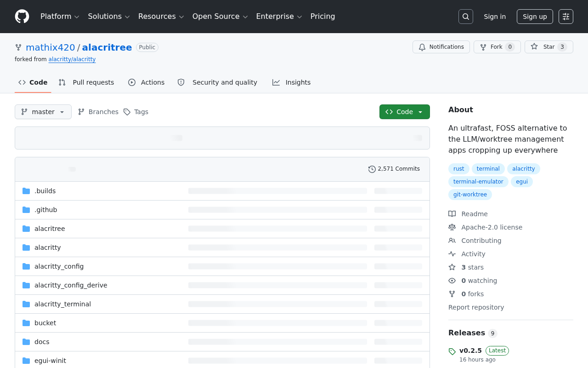Click the Sign in link

(495, 17)
